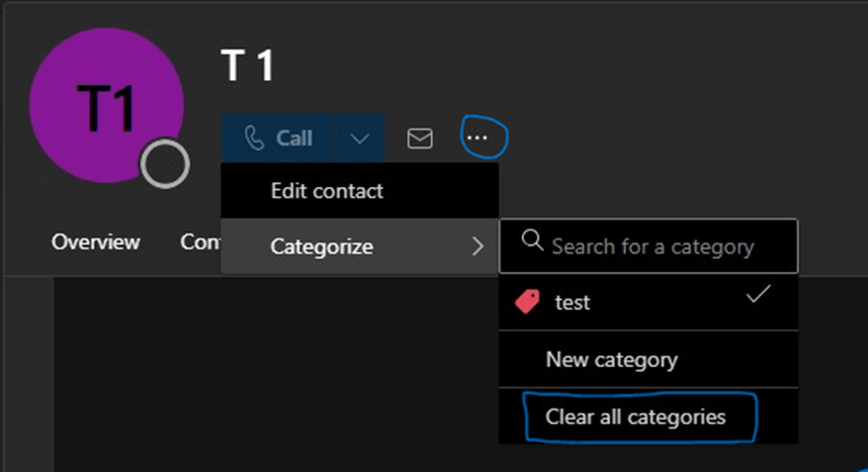The height and width of the screenshot is (472, 868).
Task: Select the test category label
Action: [572, 303]
